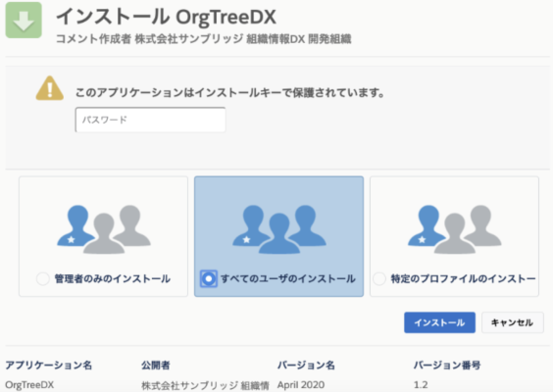This screenshot has width=553, height=392.
Task: Click the blue インストール button
Action: coord(439,322)
